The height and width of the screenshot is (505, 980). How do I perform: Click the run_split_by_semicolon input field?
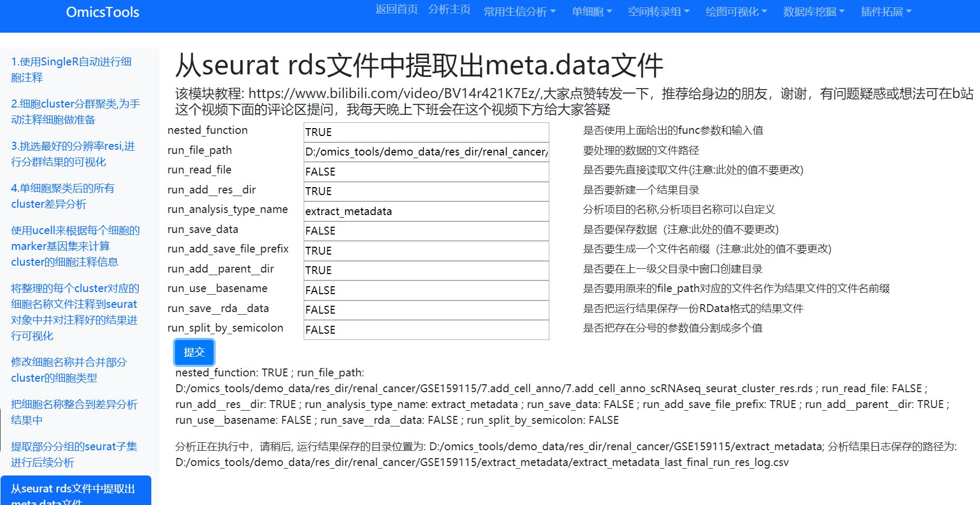click(426, 330)
